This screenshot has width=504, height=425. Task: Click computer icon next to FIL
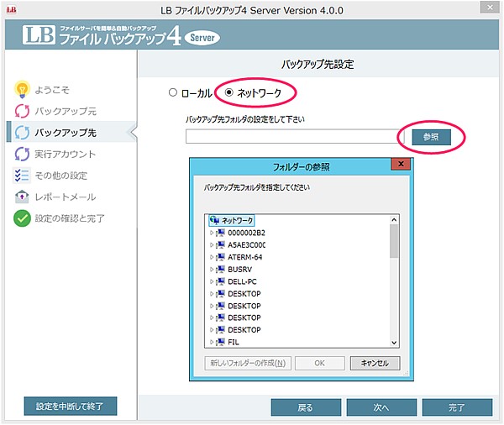220,342
